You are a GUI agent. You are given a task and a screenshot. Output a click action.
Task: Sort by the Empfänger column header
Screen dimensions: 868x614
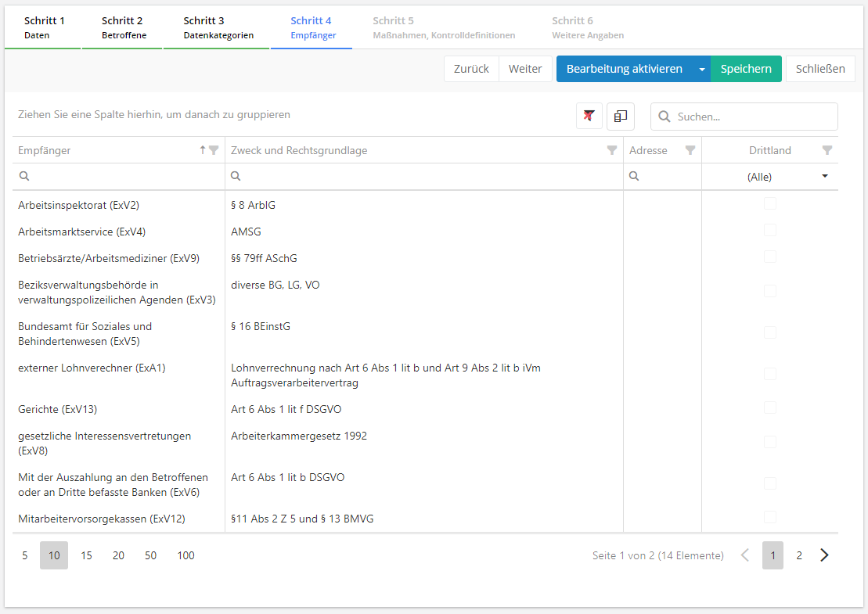click(x=45, y=150)
